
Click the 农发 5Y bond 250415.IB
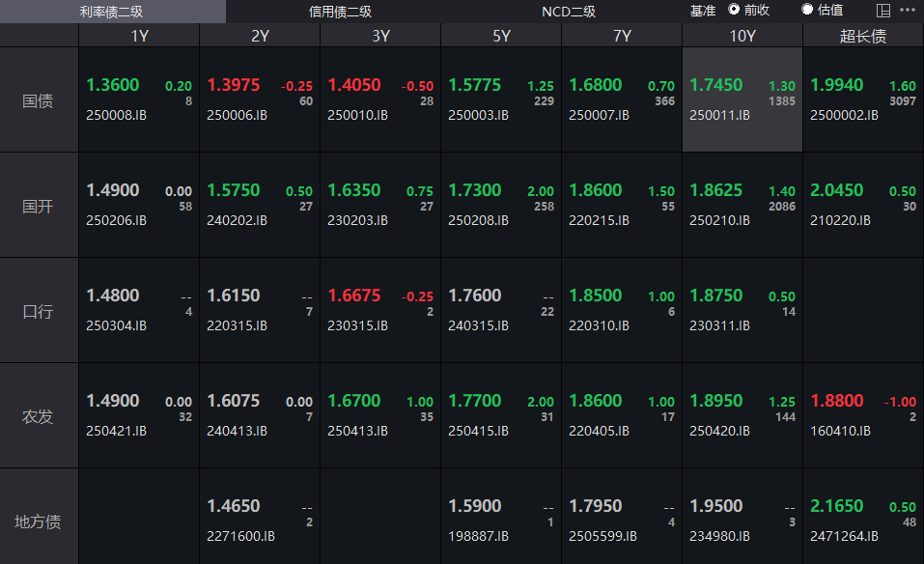pos(500,415)
